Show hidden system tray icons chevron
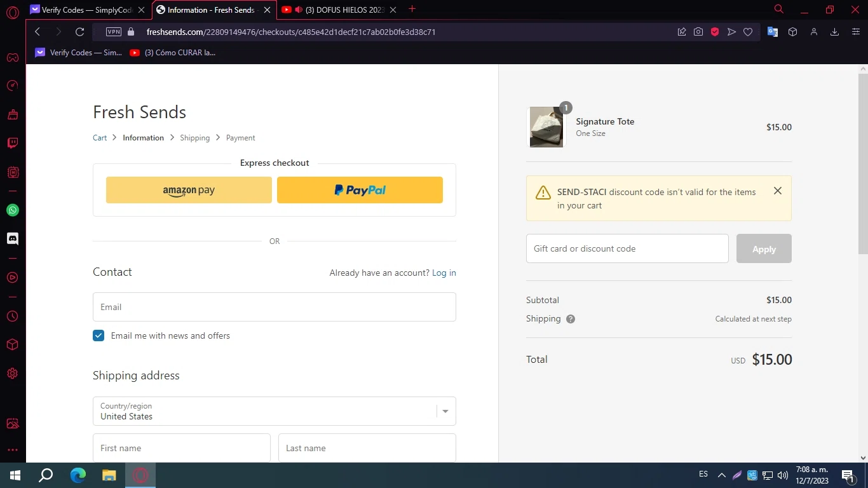 pos(722,475)
